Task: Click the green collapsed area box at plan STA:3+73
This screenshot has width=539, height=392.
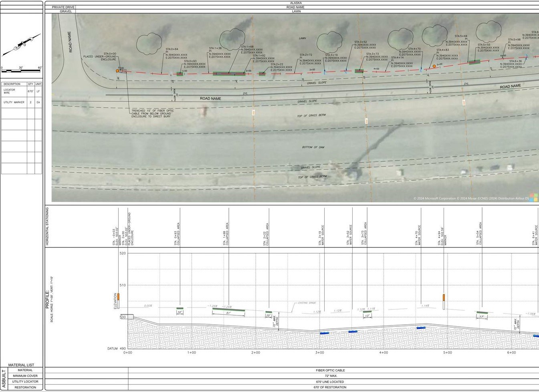Action: coord(359,71)
